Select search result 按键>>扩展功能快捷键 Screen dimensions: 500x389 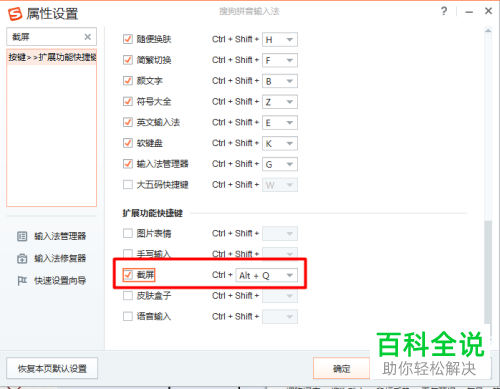[x=52, y=57]
